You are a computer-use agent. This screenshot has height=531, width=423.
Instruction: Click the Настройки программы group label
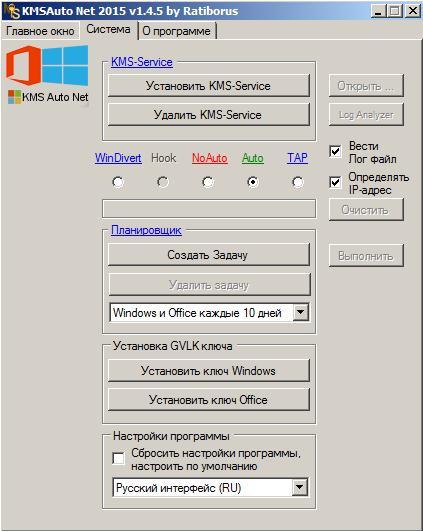171,436
